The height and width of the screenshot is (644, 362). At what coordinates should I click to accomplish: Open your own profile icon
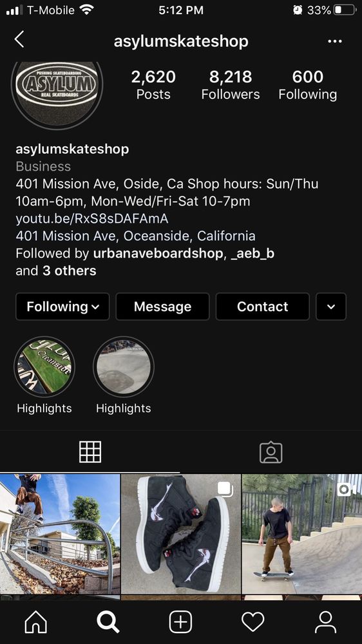(x=325, y=622)
